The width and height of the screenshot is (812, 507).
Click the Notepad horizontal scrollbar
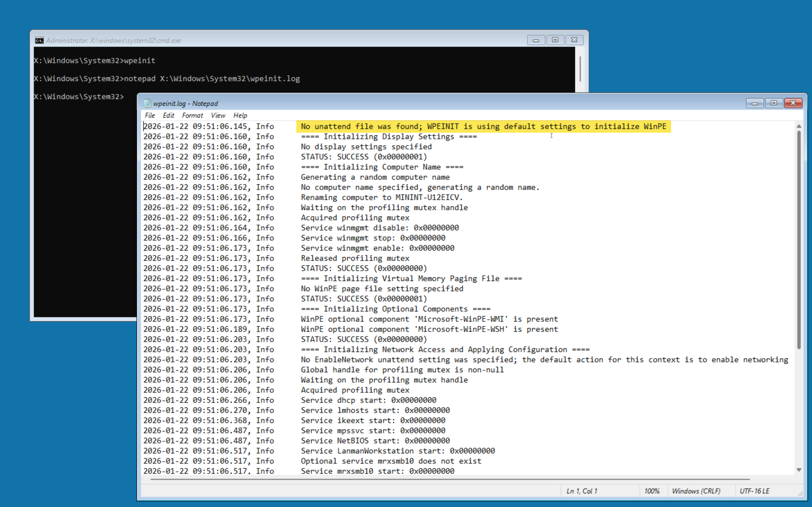point(450,479)
